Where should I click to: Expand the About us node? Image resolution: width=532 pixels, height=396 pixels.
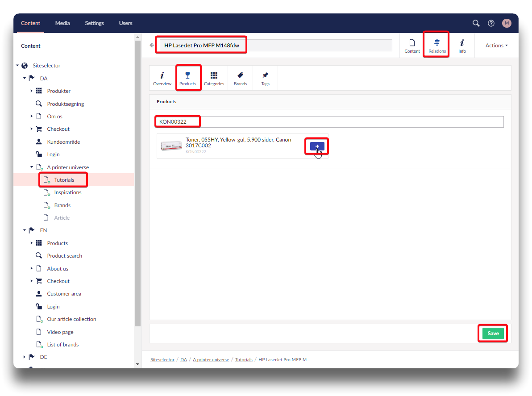click(x=32, y=268)
